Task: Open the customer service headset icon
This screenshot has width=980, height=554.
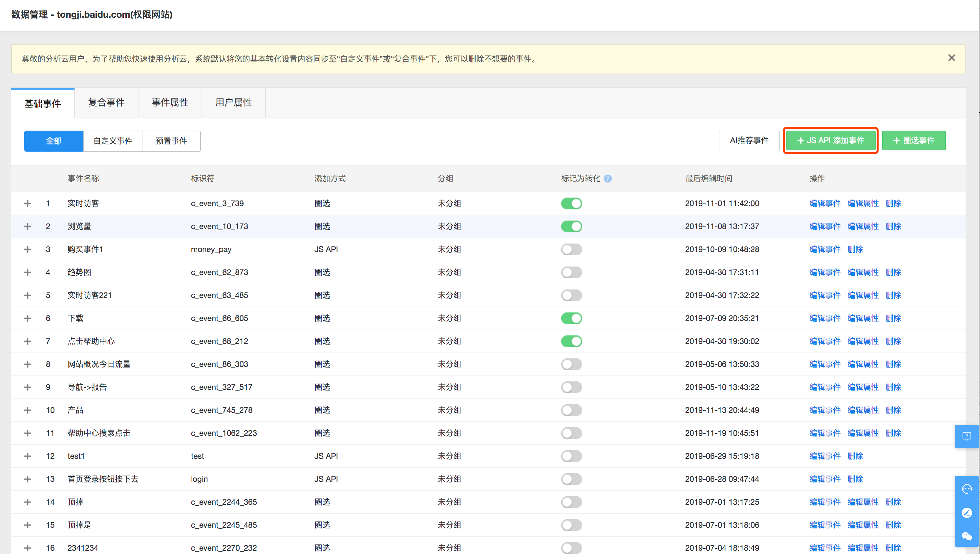Action: [967, 489]
